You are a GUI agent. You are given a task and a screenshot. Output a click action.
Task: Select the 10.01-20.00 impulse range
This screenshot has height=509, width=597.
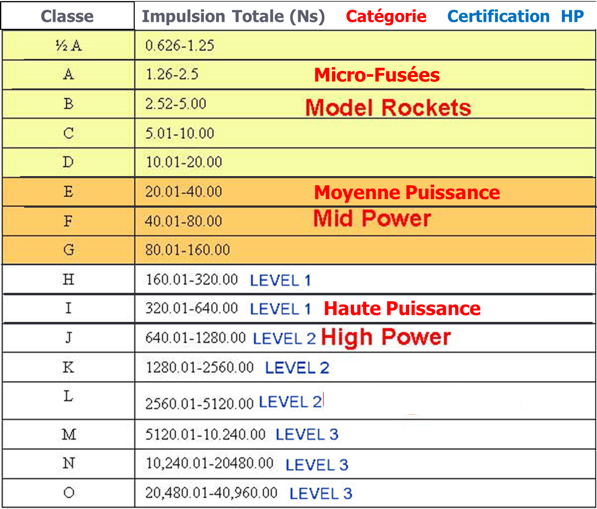pyautogui.click(x=184, y=162)
